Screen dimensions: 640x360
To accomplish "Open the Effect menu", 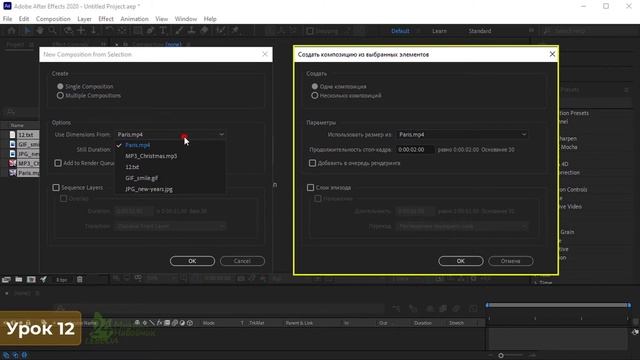I will [106, 19].
